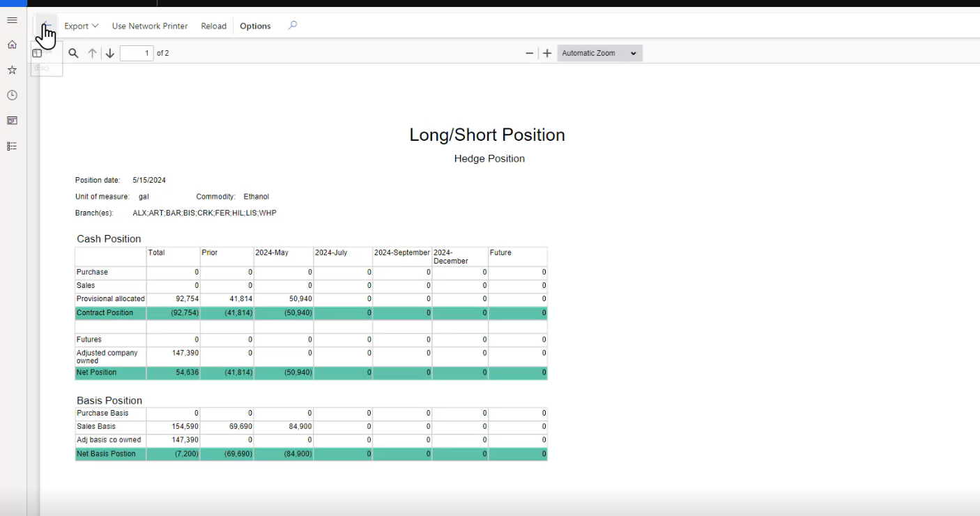Go to the next report page

coord(109,52)
